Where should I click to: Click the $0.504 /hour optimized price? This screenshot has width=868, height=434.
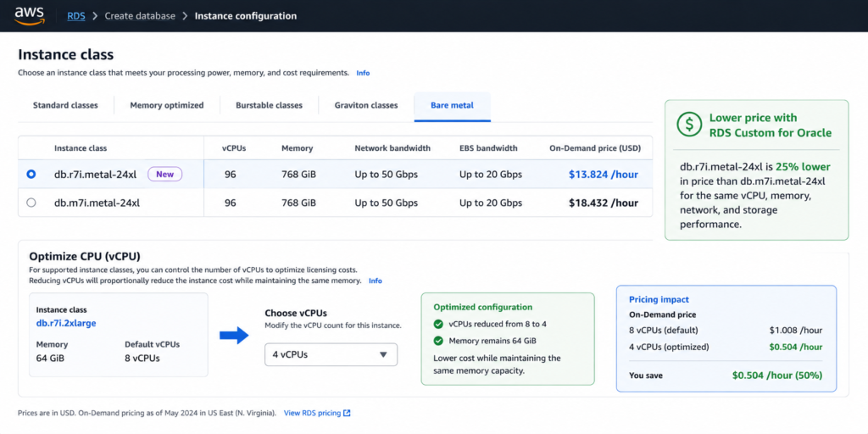coord(795,347)
